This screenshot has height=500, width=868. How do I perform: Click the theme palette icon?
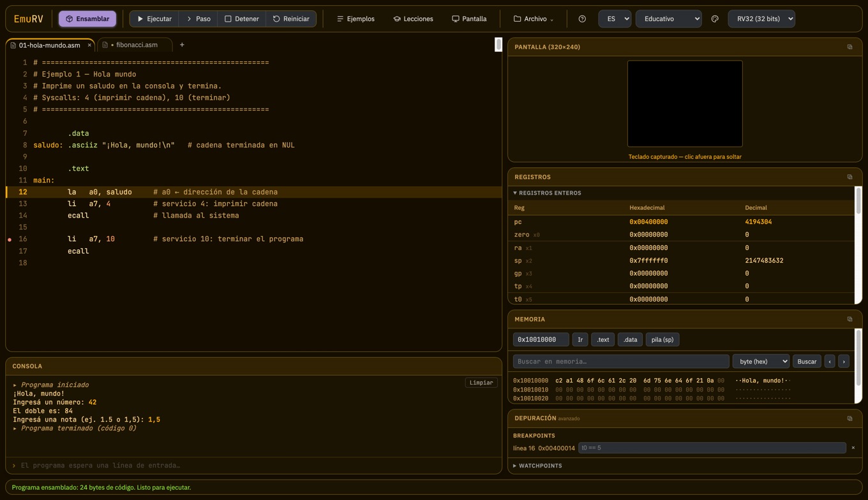point(715,19)
